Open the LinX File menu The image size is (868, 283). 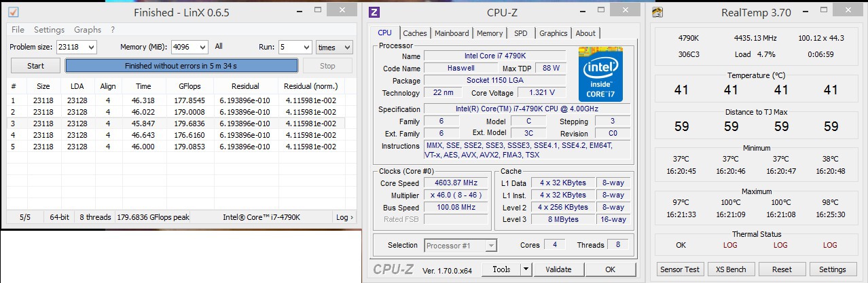pyautogui.click(x=18, y=30)
